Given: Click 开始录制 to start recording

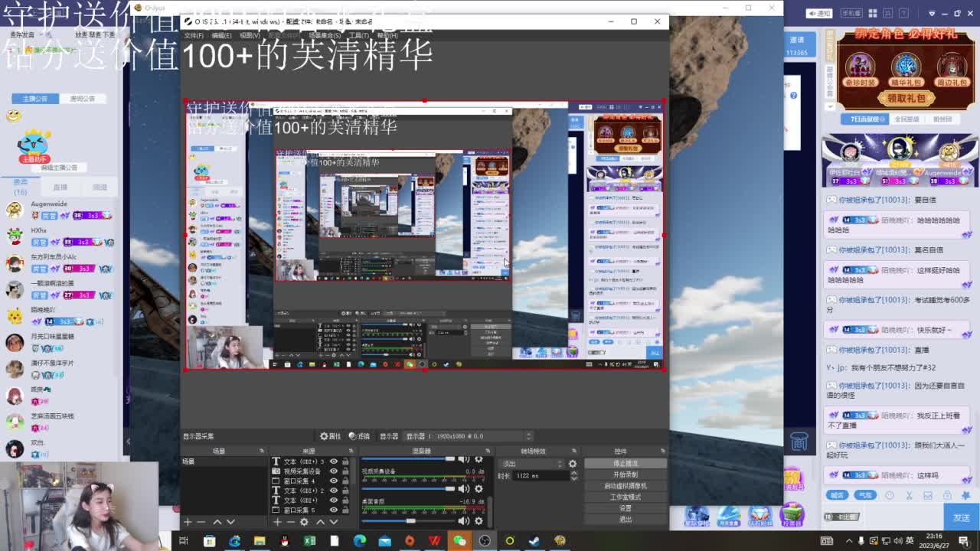Looking at the screenshot, I should click(626, 474).
